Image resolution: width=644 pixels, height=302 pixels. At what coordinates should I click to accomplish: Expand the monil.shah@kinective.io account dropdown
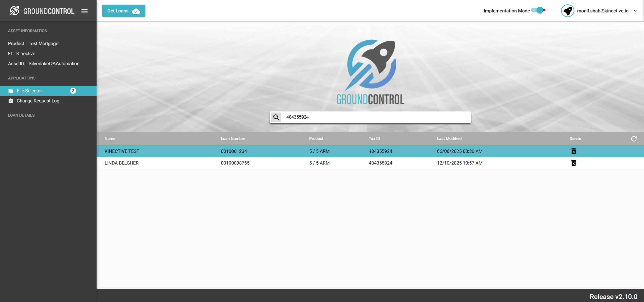tap(635, 11)
